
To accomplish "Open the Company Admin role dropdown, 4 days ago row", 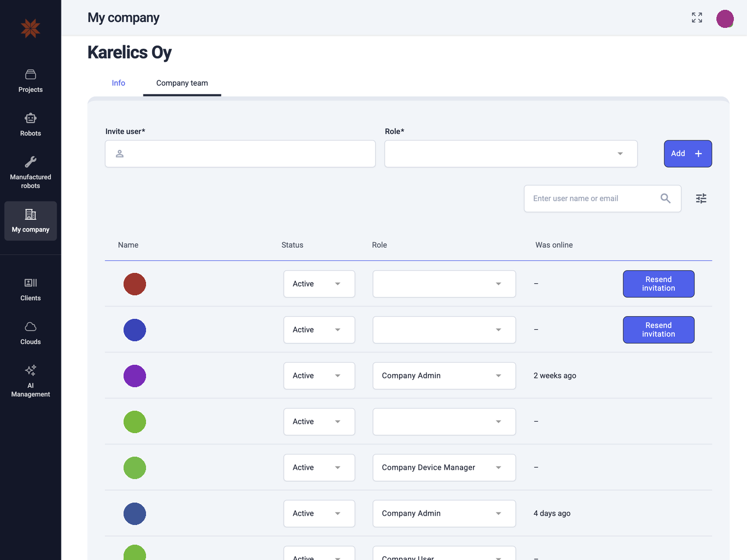I will pyautogui.click(x=444, y=514).
